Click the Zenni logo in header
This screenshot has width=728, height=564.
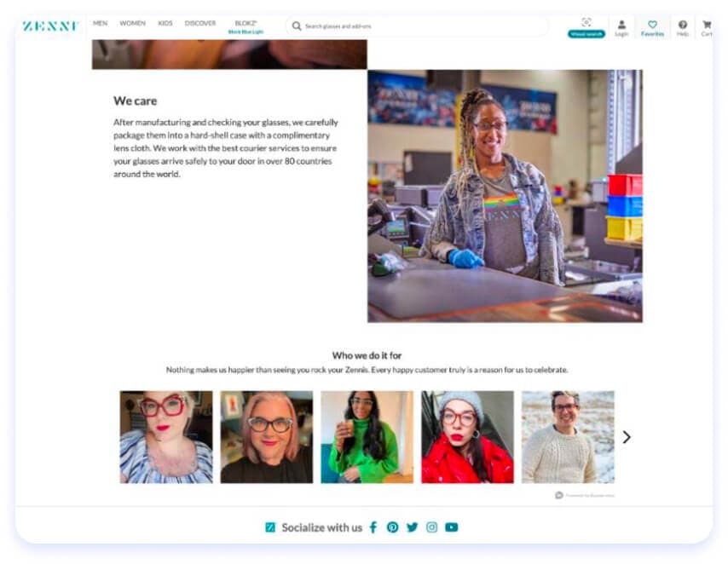pos(50,26)
